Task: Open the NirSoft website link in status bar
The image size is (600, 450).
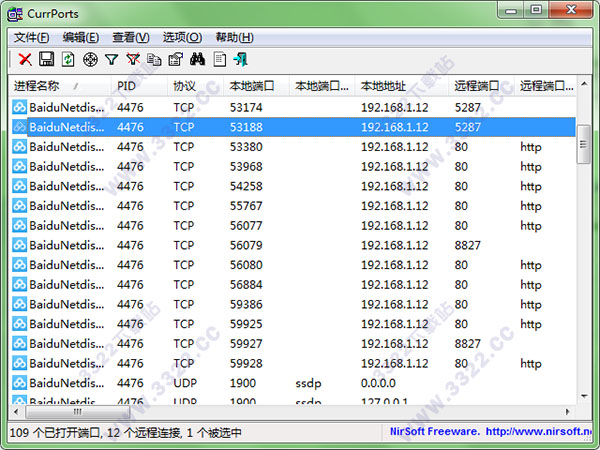Action: point(539,432)
